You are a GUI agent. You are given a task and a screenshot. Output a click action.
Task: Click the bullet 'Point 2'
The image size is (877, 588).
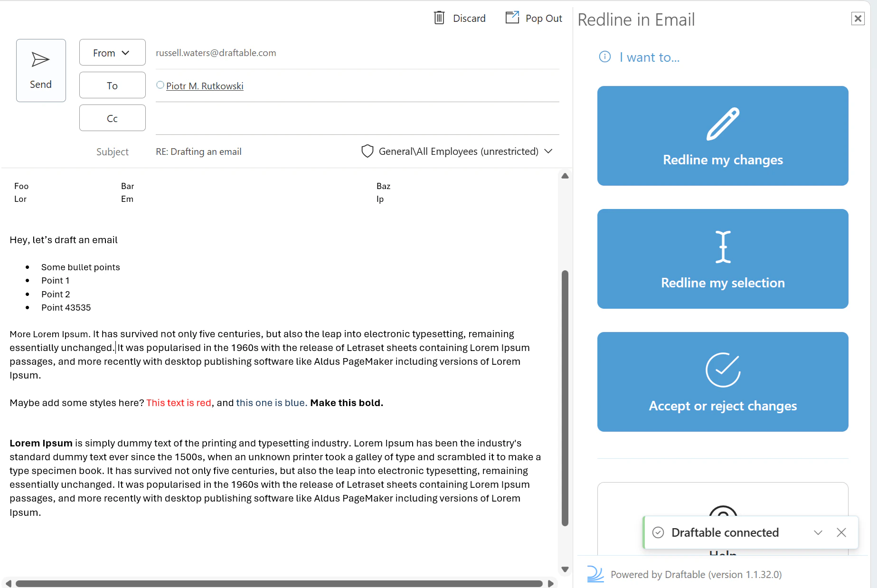(56, 294)
